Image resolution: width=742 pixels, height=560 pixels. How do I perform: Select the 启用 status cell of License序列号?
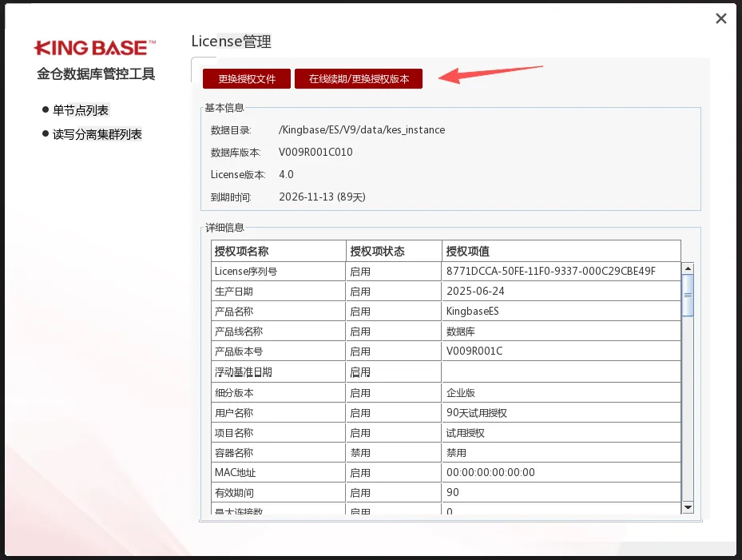click(x=394, y=272)
